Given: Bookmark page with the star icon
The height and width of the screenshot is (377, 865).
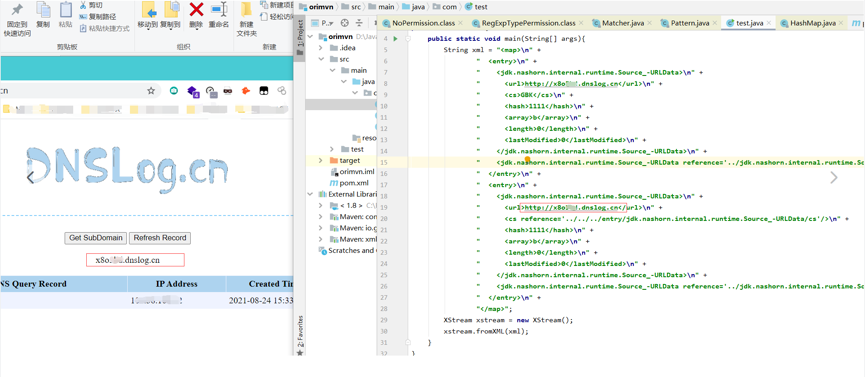Looking at the screenshot, I should coord(151,91).
